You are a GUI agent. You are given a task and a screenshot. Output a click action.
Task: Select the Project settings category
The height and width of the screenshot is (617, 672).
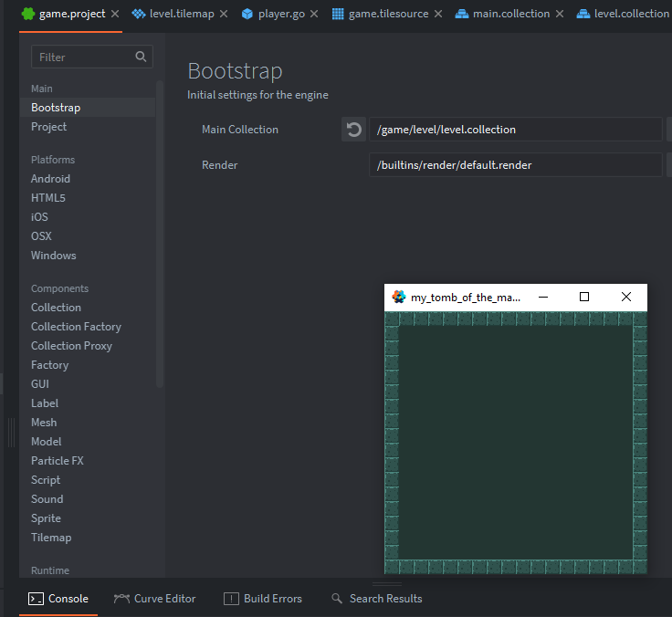tap(49, 127)
